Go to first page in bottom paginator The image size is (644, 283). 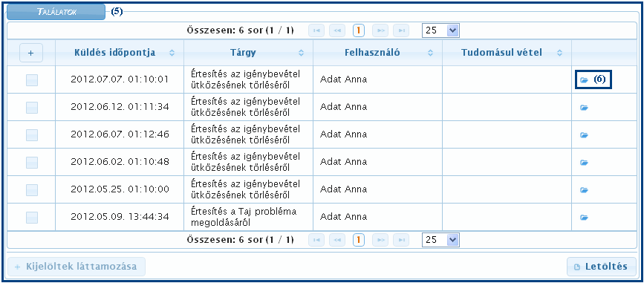click(x=316, y=240)
